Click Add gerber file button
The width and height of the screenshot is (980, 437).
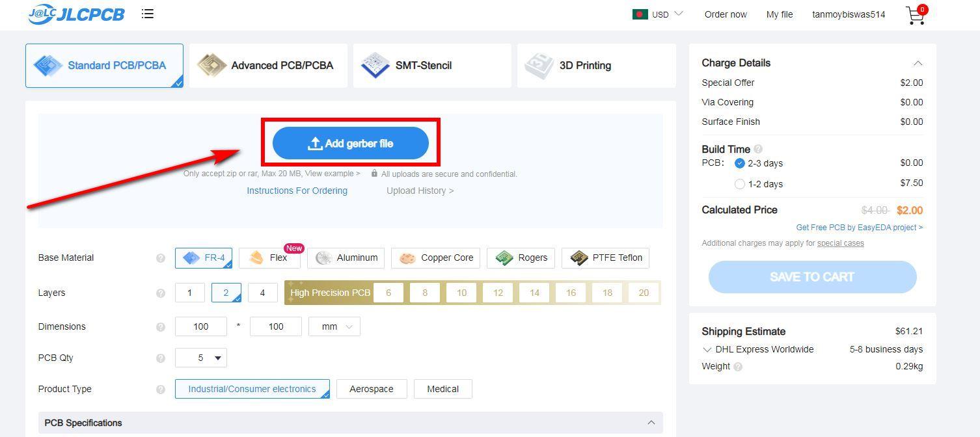[351, 143]
